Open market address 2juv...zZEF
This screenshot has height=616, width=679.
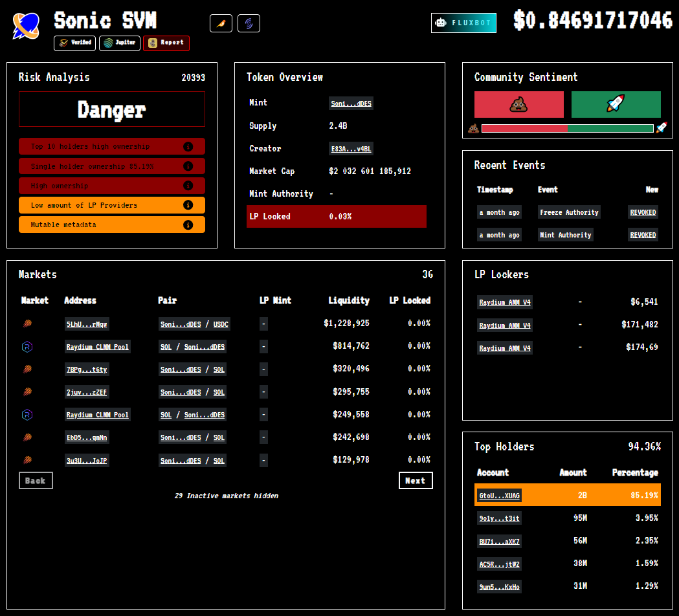(87, 393)
